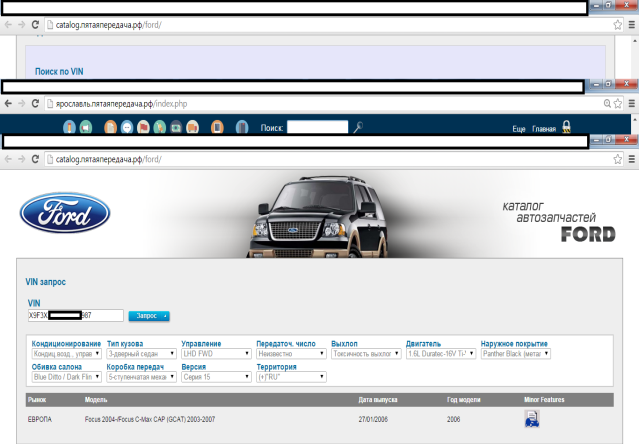
Task: Click the magnifier search icon next to Поиск field
Action: (x=358, y=127)
